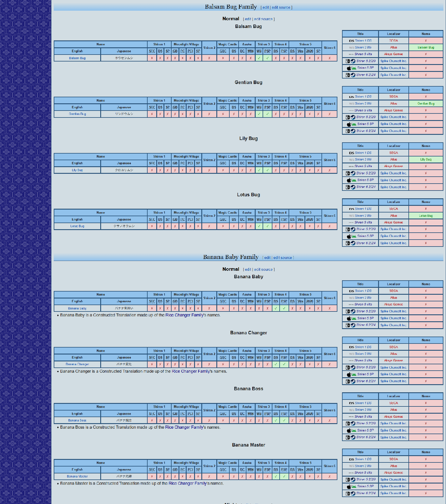Click the DS icon in Banana Master's localizer table
The height and width of the screenshot is (504, 446).
(351, 459)
